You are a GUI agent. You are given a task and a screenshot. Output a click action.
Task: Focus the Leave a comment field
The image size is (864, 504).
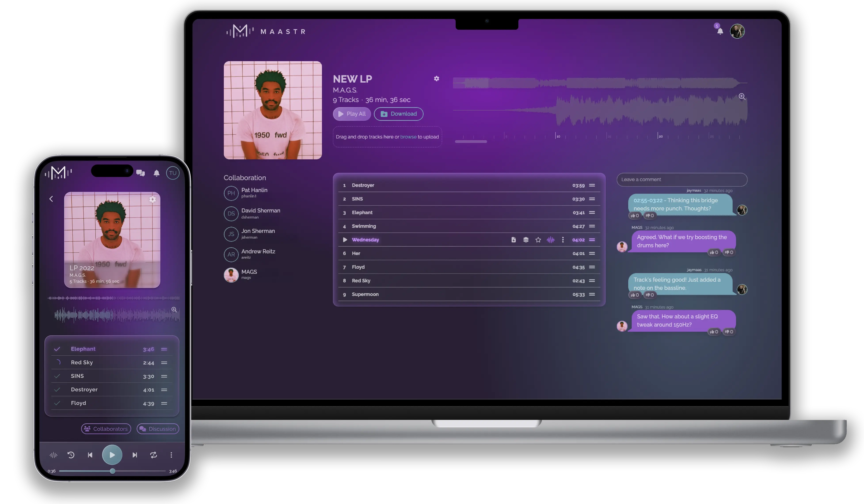coord(682,179)
